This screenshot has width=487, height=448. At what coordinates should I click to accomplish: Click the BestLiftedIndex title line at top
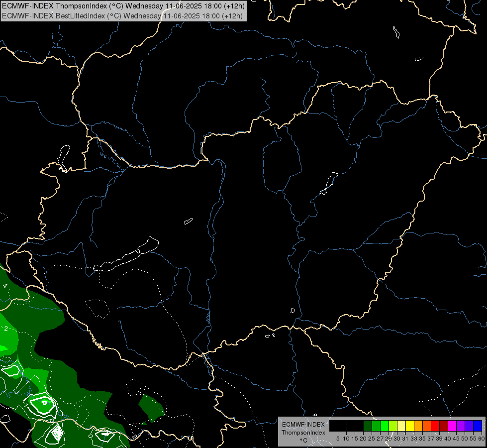pos(122,16)
